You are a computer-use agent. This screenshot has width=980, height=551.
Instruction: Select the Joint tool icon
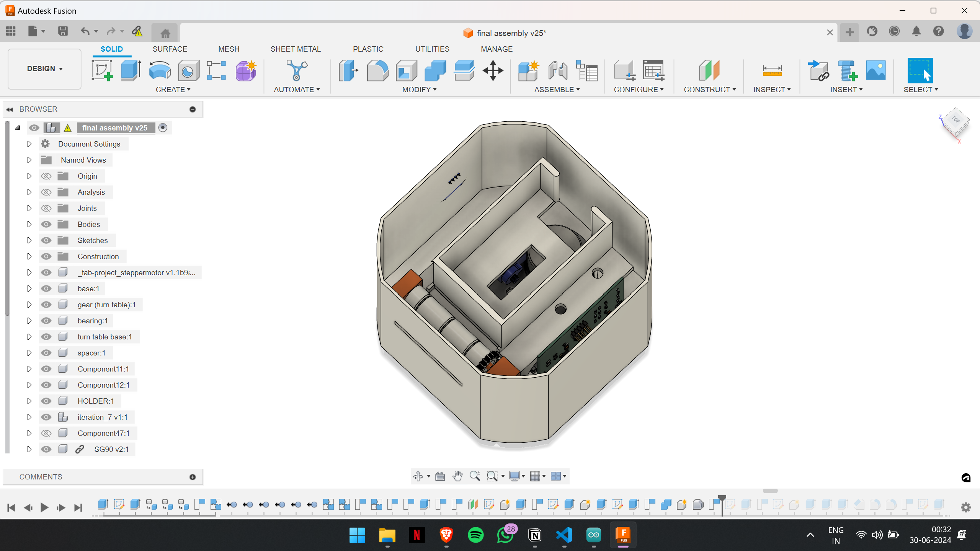point(558,70)
